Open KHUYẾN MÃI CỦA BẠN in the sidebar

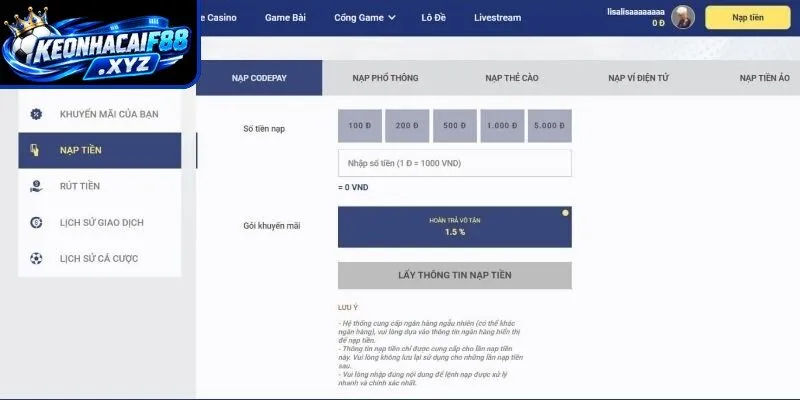pyautogui.click(x=99, y=114)
